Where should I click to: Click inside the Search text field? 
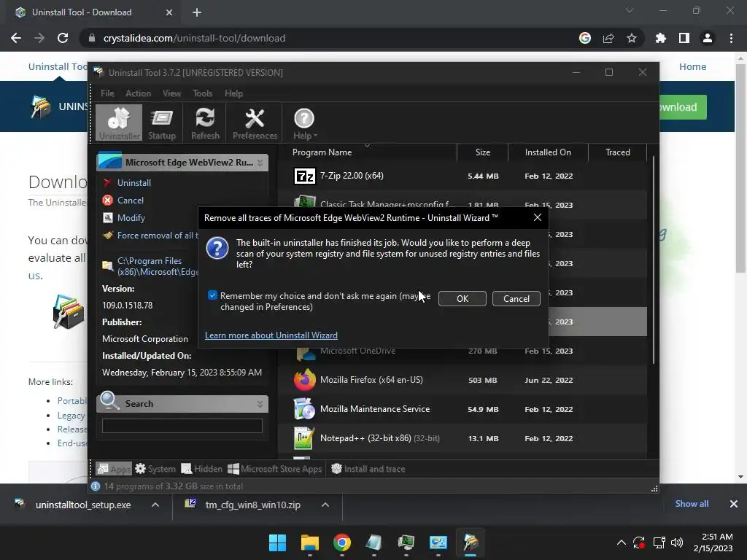coord(182,426)
